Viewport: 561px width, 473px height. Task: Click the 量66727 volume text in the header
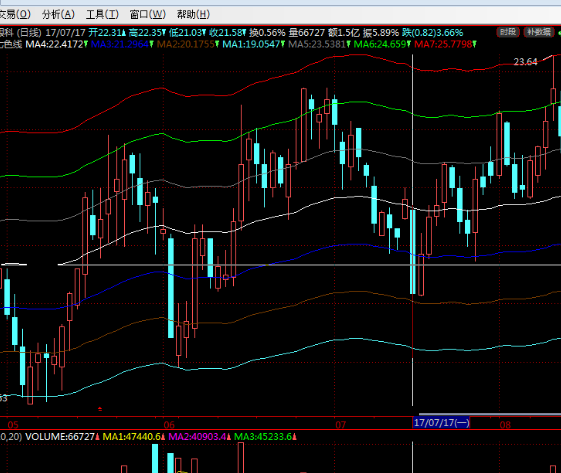pos(307,33)
